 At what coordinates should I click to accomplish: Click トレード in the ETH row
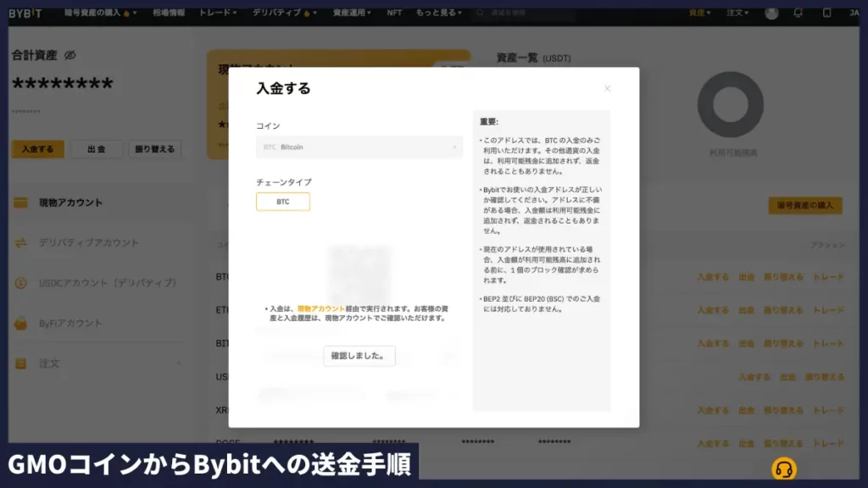click(x=828, y=310)
